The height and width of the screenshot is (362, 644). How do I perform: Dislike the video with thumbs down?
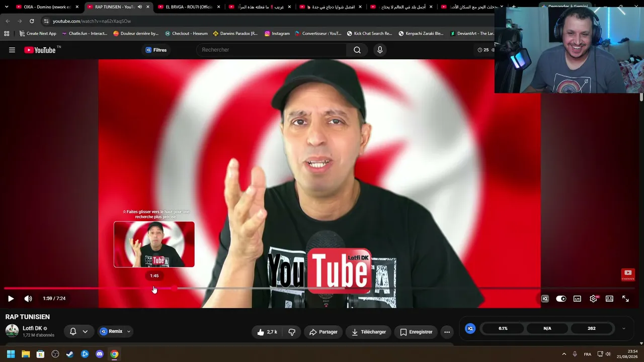click(x=292, y=332)
